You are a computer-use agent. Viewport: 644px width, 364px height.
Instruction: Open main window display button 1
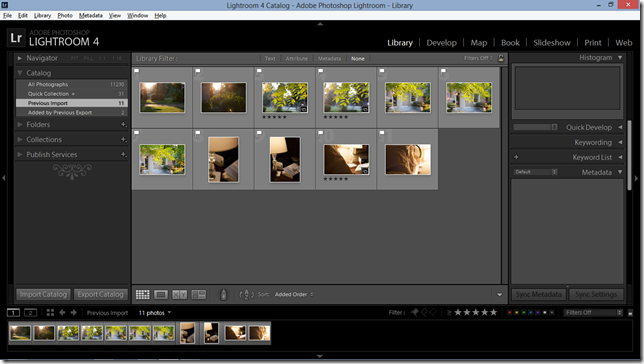click(x=13, y=313)
